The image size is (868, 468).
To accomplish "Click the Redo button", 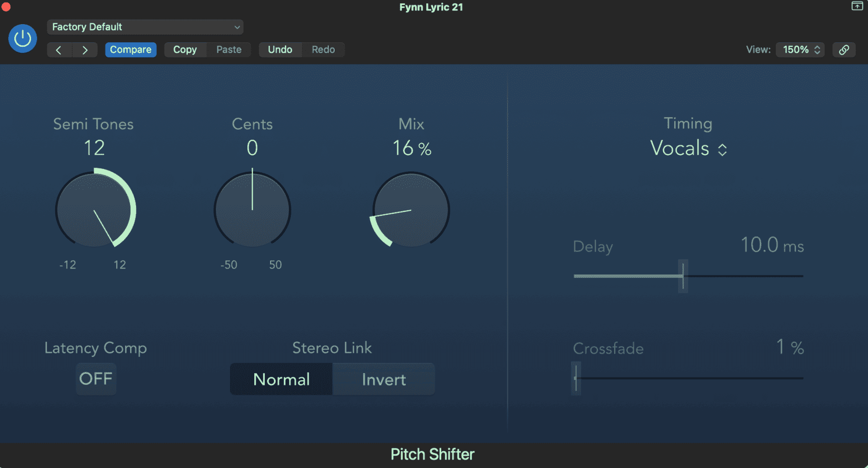I will point(323,50).
